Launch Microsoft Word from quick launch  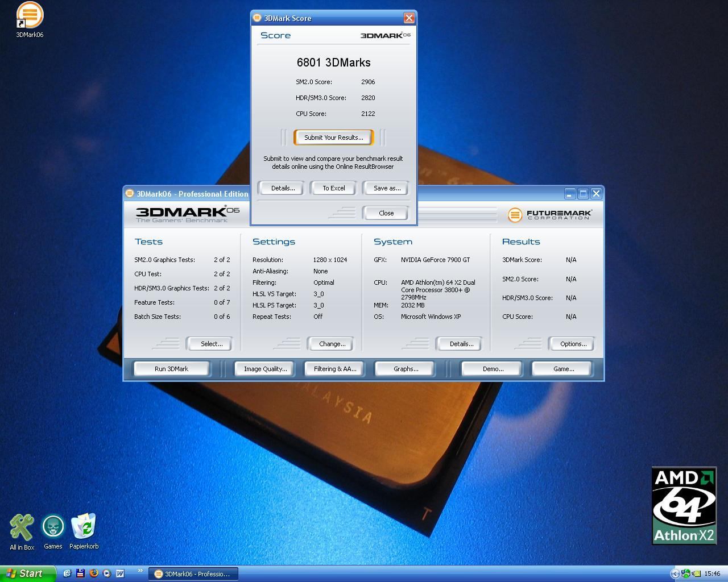pyautogui.click(x=120, y=573)
